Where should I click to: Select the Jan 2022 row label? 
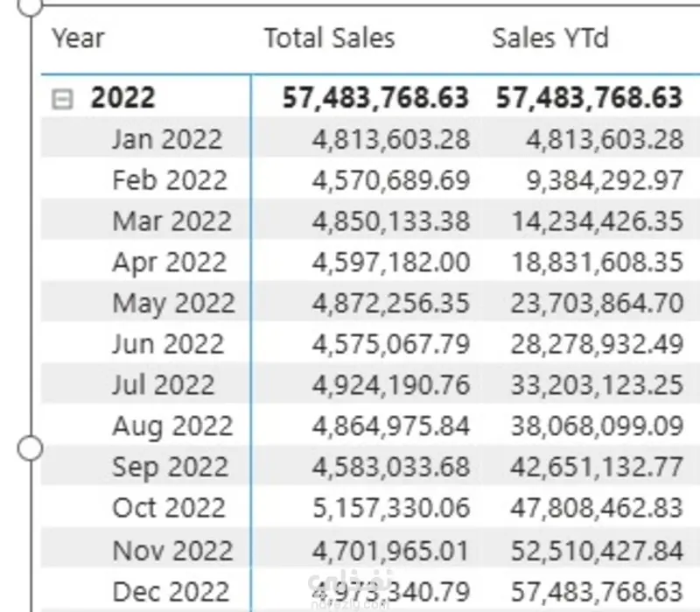[x=167, y=139]
